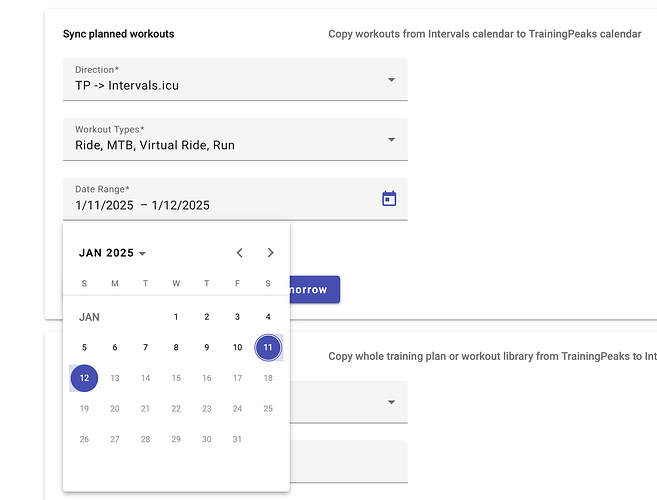This screenshot has width=657, height=500.
Task: Pick January 16 in calendar
Action: pos(207,378)
